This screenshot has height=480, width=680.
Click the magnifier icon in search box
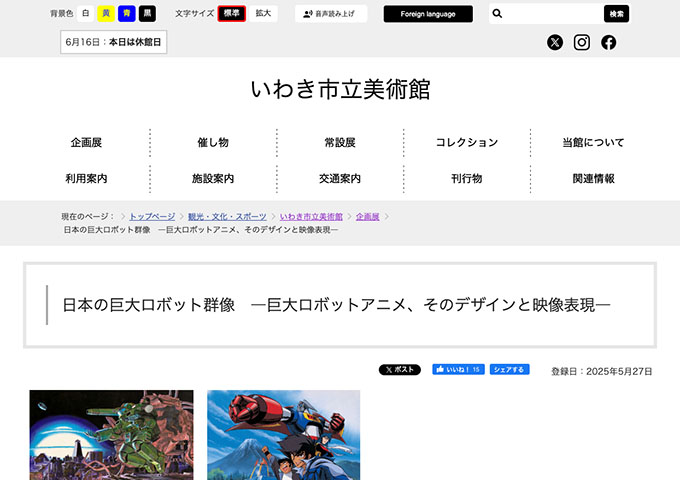(x=497, y=14)
